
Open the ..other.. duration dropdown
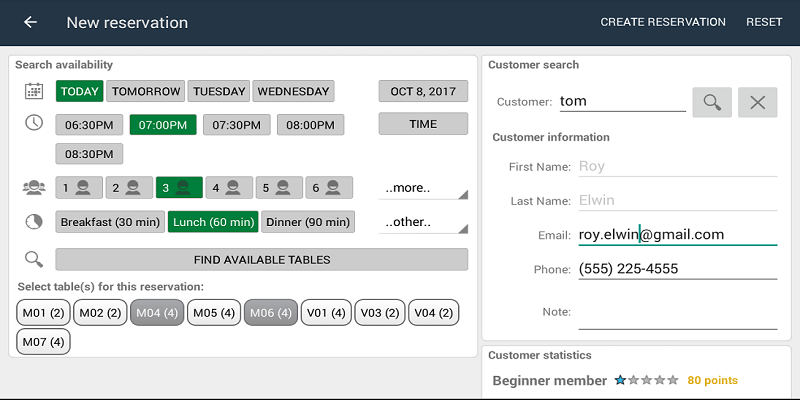click(x=422, y=223)
